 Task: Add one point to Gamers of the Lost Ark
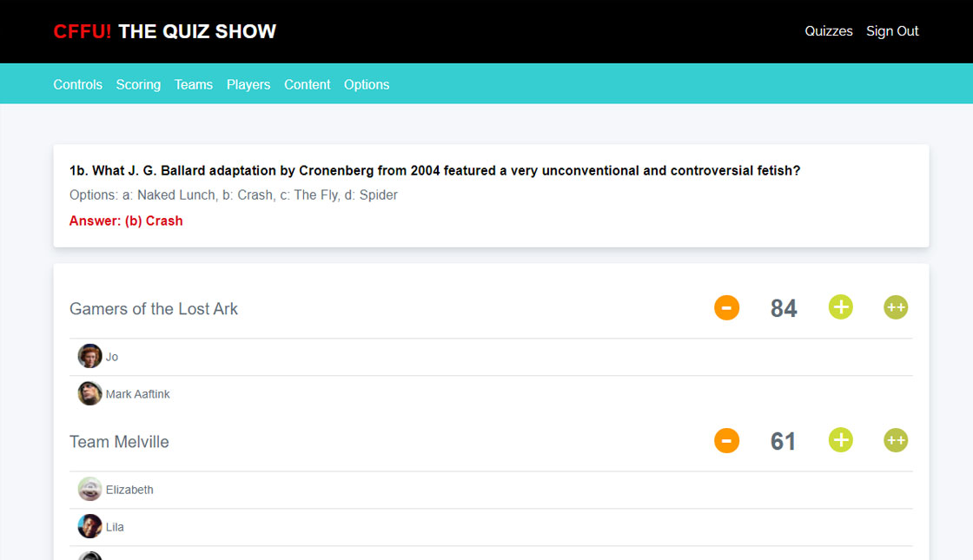pyautogui.click(x=840, y=307)
